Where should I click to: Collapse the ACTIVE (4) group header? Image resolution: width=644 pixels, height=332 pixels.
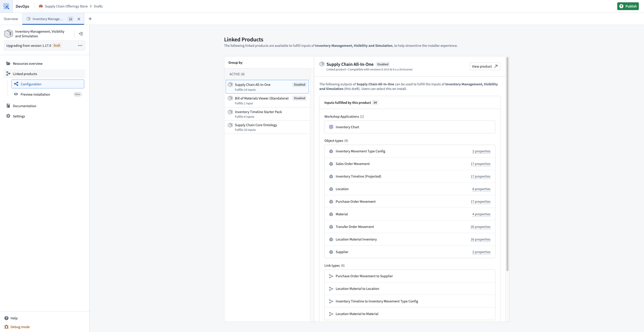[267, 74]
